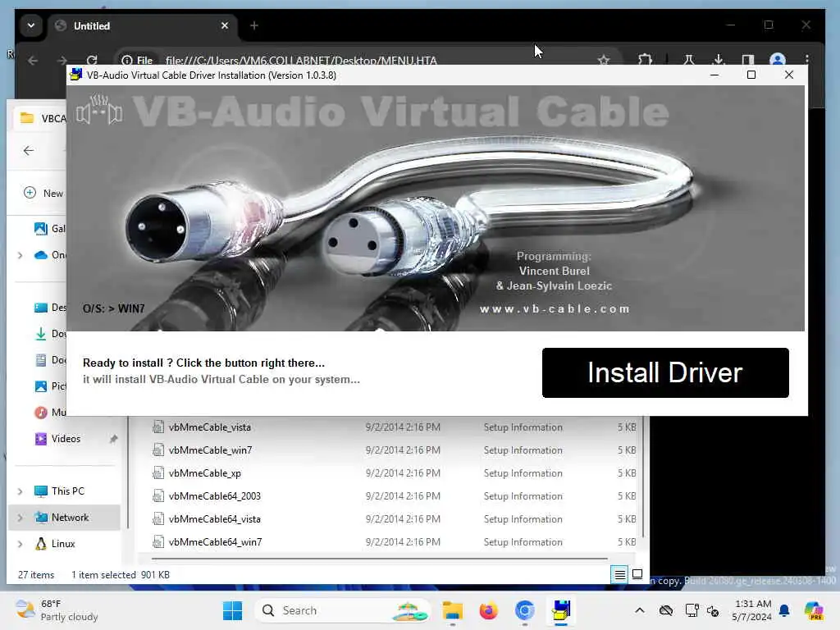Screen dimensions: 840x630
Task: Open Chrome profile avatar
Action: 778,60
